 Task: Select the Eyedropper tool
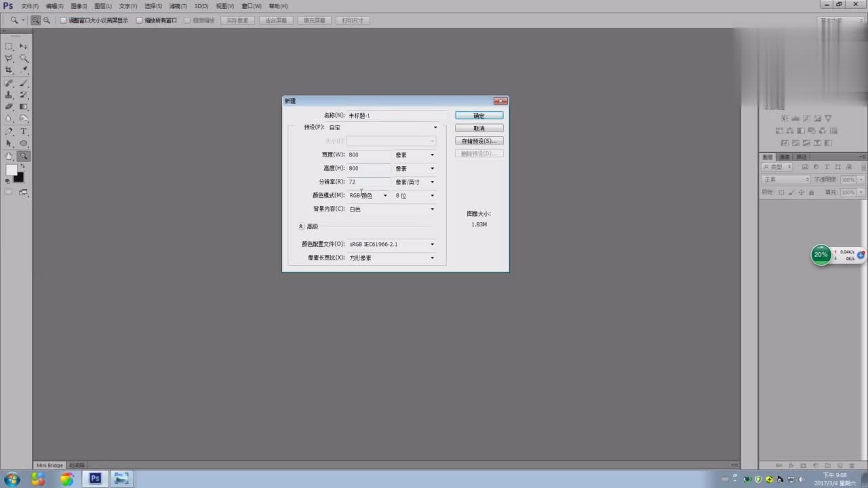[x=24, y=70]
